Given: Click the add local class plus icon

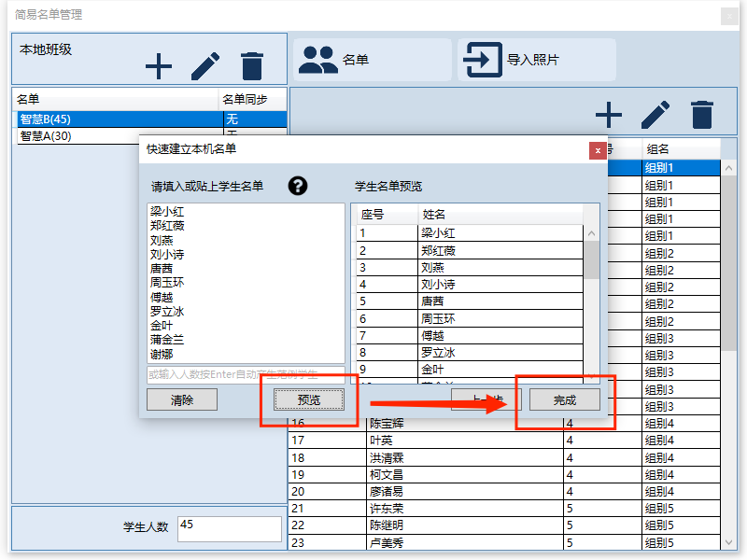Looking at the screenshot, I should tap(159, 66).
